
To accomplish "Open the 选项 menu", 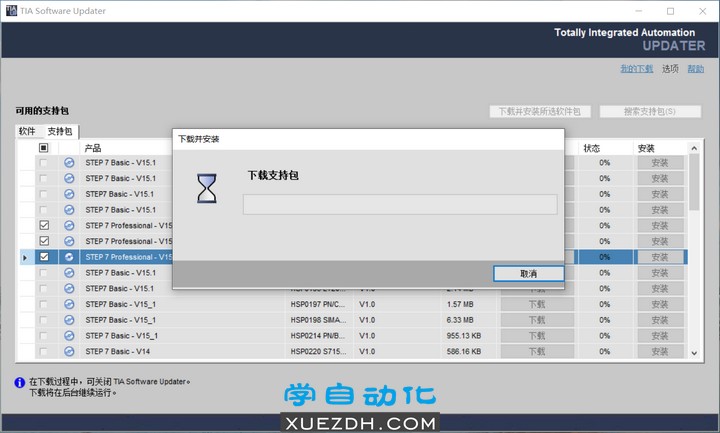I will click(670, 69).
